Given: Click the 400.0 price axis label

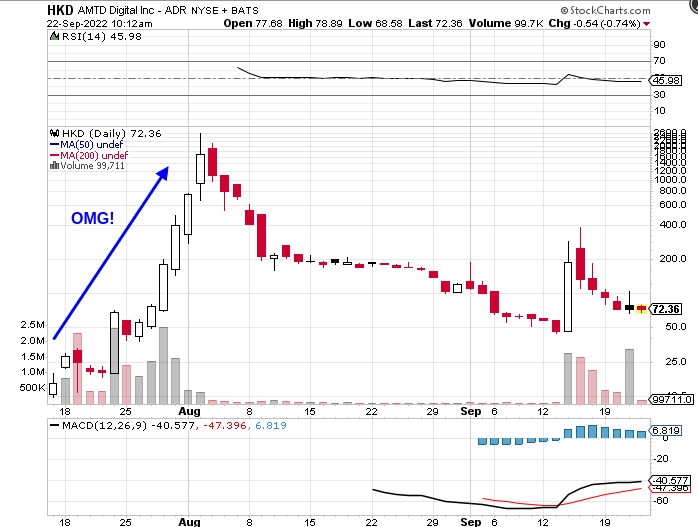Looking at the screenshot, I should 673,224.
